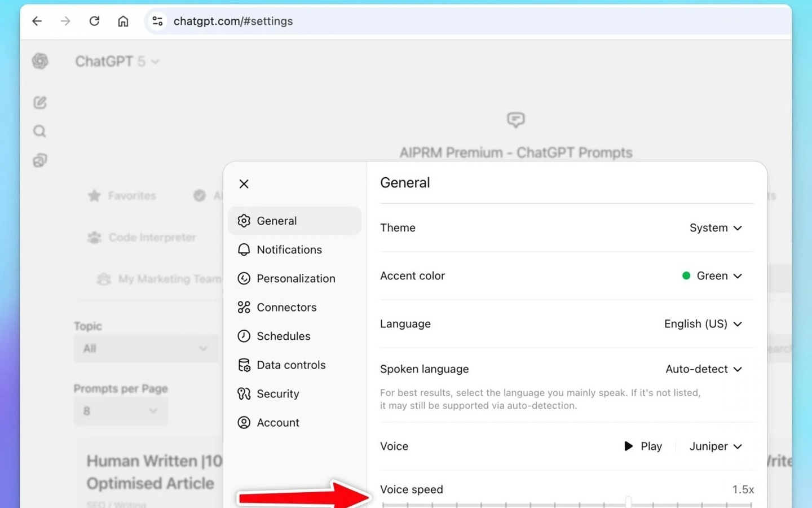Image resolution: width=812 pixels, height=508 pixels.
Task: Click the AIPRM chat bubble icon
Action: click(515, 120)
